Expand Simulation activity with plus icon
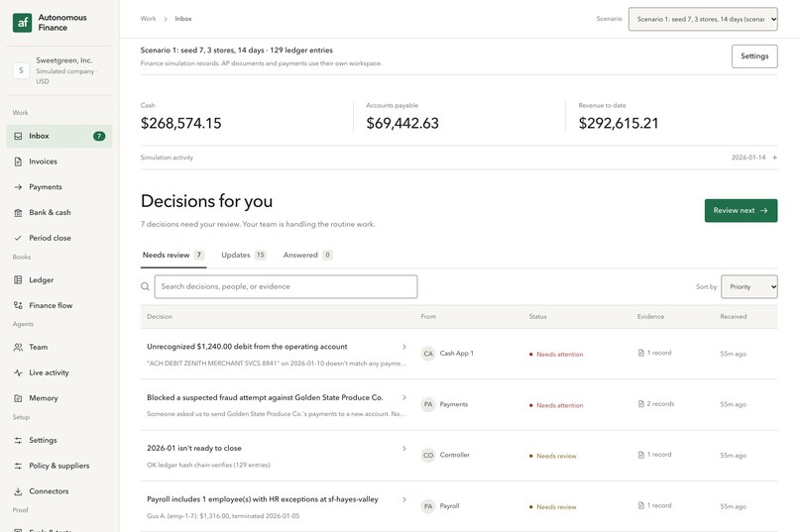 point(774,158)
